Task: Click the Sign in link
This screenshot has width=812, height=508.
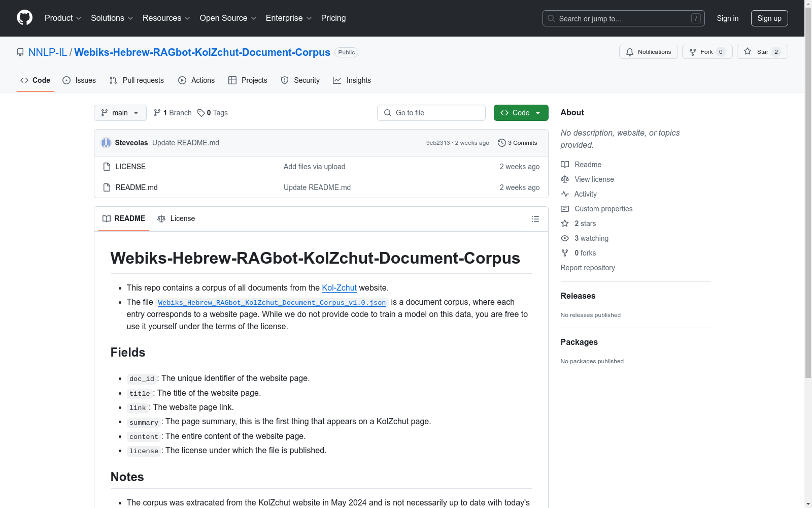Action: tap(728, 18)
